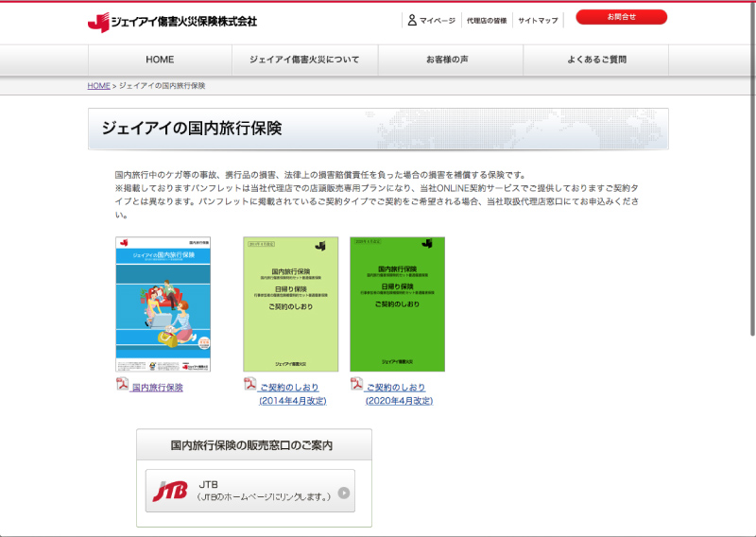756x537 pixels.
Task: Go to the お客様の声 navigation tab
Action: [450, 60]
